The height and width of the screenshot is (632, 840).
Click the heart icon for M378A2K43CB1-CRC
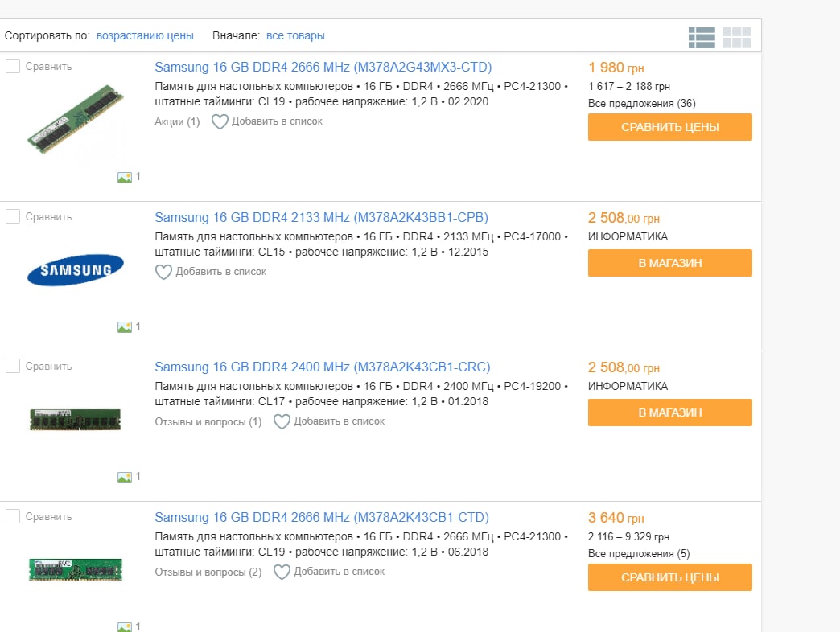click(282, 421)
